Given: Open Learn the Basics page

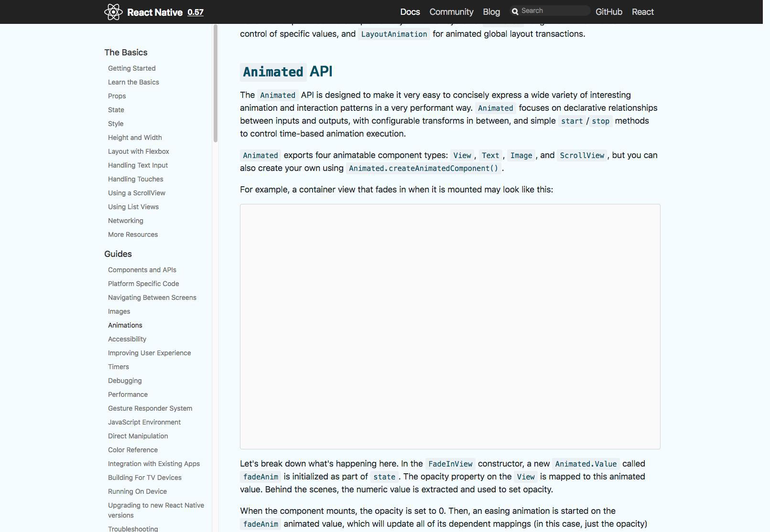Looking at the screenshot, I should point(133,82).
